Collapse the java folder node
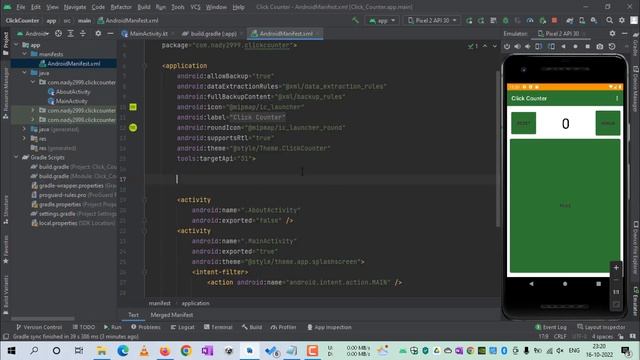The image size is (640, 360). 24,73
